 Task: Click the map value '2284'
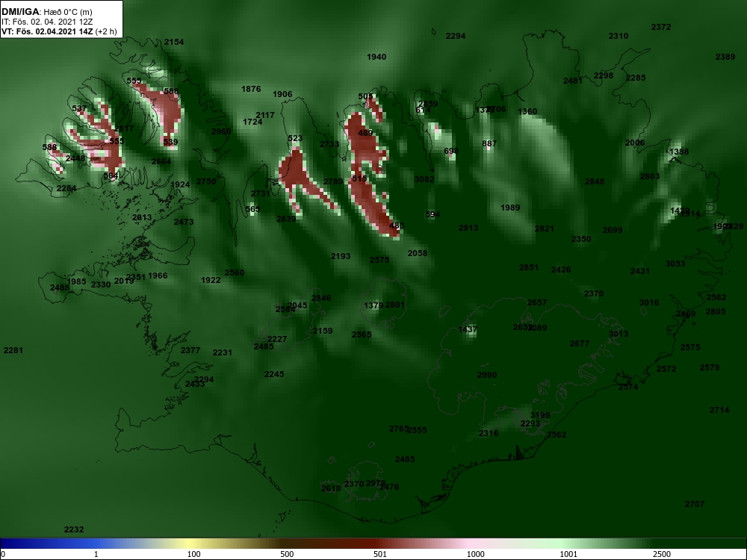[66, 188]
